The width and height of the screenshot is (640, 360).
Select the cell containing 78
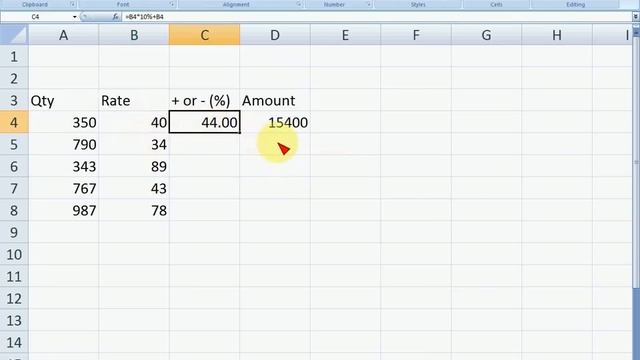tap(134, 211)
